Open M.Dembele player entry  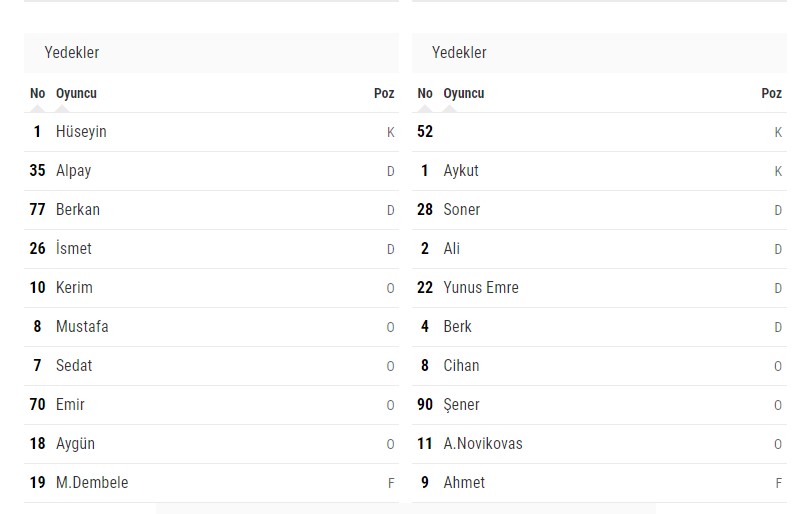pyautogui.click(x=211, y=483)
